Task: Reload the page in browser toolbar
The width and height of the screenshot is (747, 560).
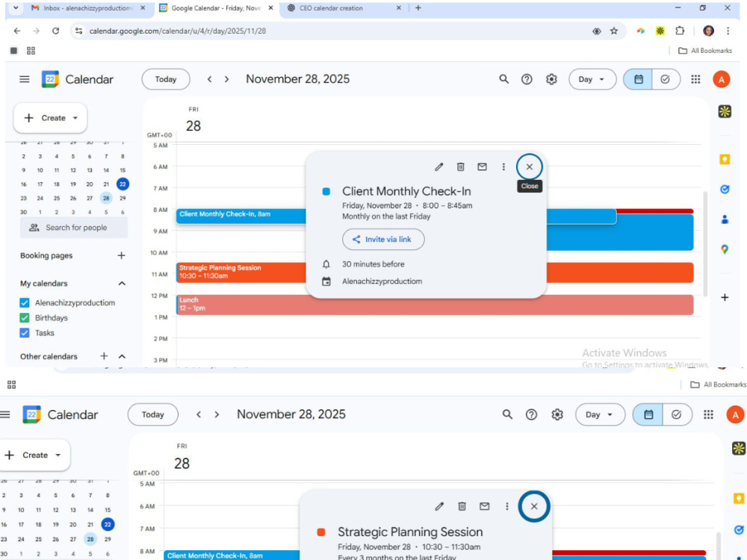Action: [x=56, y=31]
